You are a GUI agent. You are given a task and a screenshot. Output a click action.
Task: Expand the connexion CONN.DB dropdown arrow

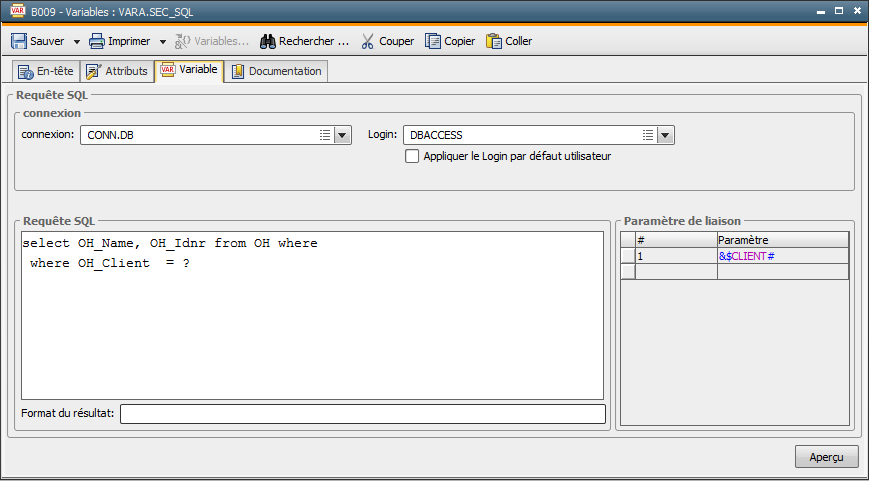tap(342, 135)
